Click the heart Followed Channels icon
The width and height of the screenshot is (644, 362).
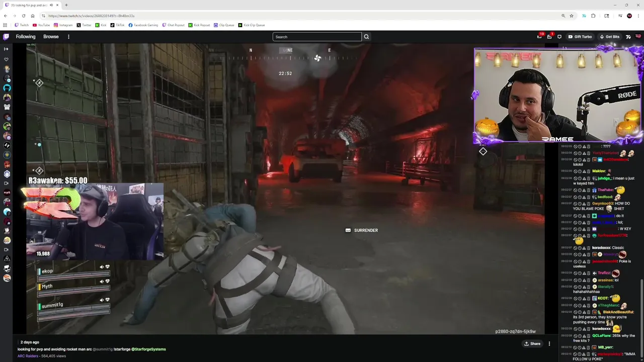(6, 59)
